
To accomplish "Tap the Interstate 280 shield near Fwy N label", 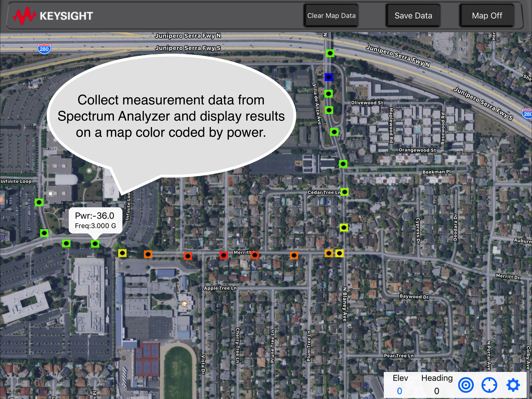I will pyautogui.click(x=44, y=49).
